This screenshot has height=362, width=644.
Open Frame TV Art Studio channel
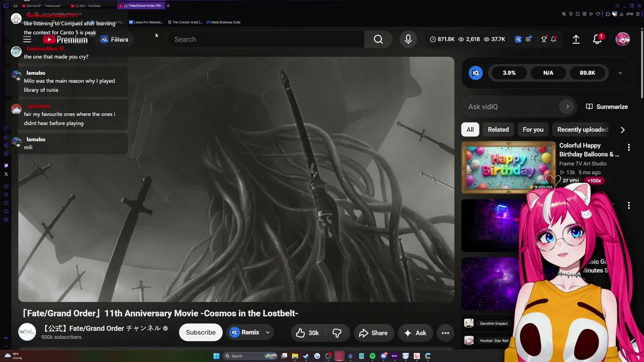click(x=583, y=163)
